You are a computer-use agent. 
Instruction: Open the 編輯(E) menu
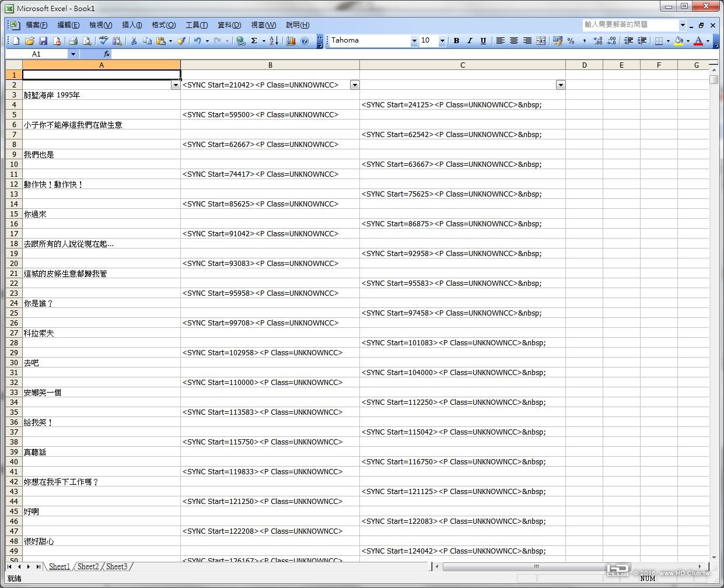68,25
